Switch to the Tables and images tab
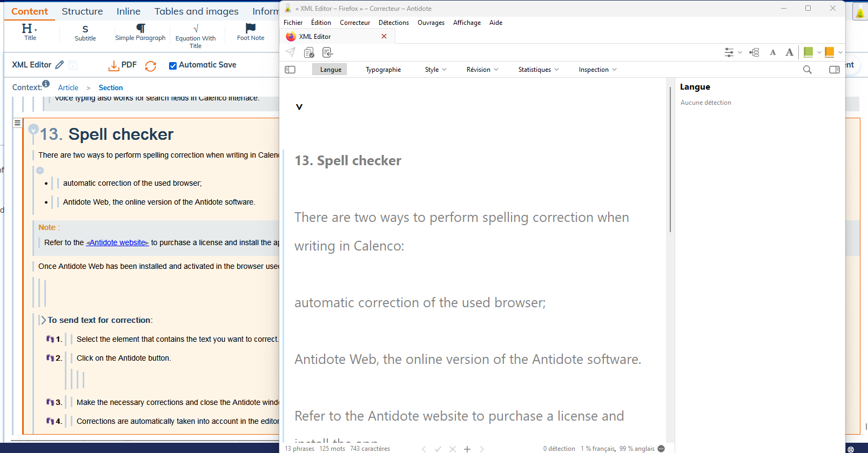Screen dimensions: 868x453 197,11
